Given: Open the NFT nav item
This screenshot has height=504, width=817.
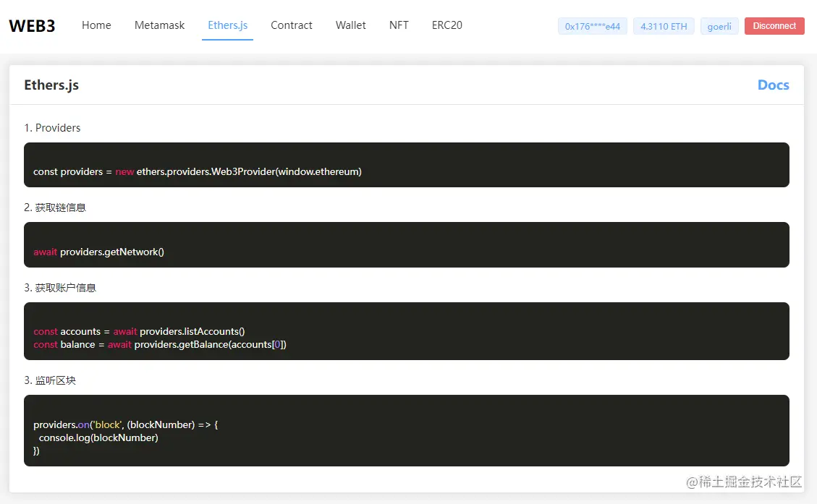Looking at the screenshot, I should pyautogui.click(x=399, y=25).
